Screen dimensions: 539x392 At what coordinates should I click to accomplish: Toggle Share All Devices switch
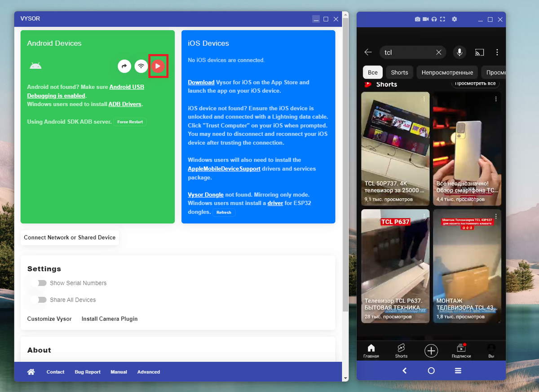39,300
